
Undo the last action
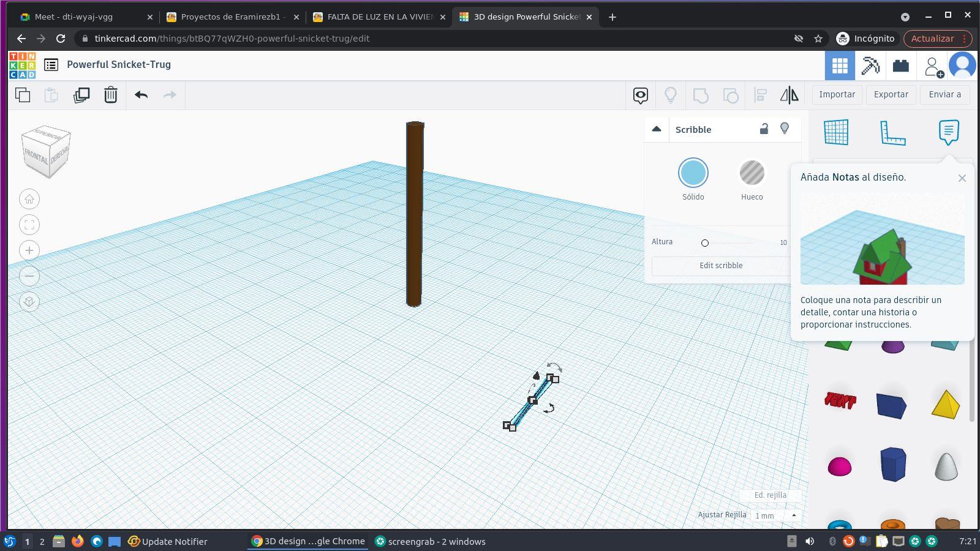coord(141,95)
